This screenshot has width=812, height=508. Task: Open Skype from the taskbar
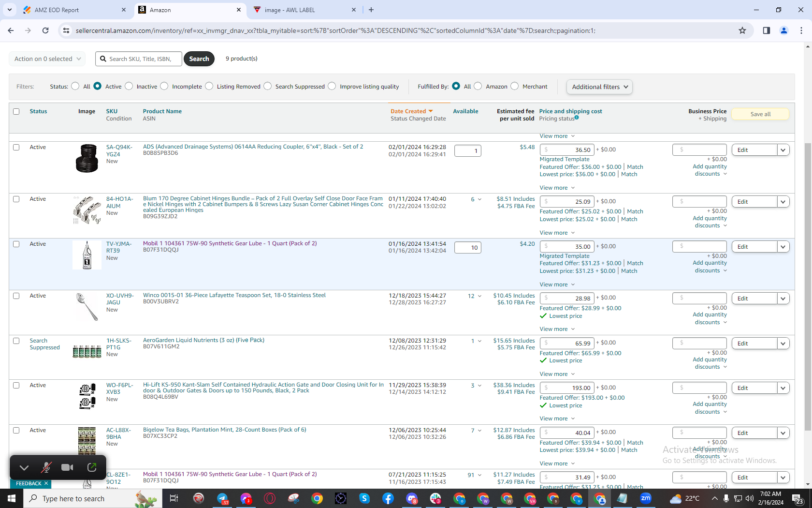point(364,498)
